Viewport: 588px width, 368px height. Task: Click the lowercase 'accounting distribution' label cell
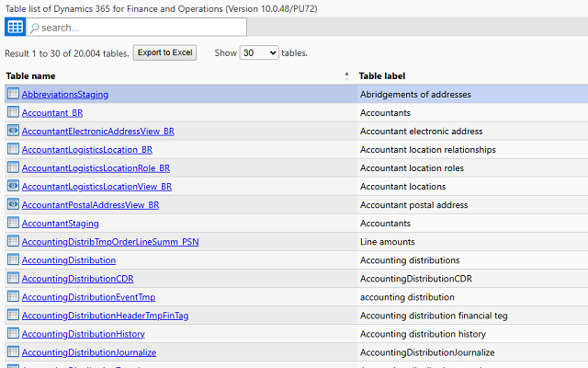coord(407,297)
